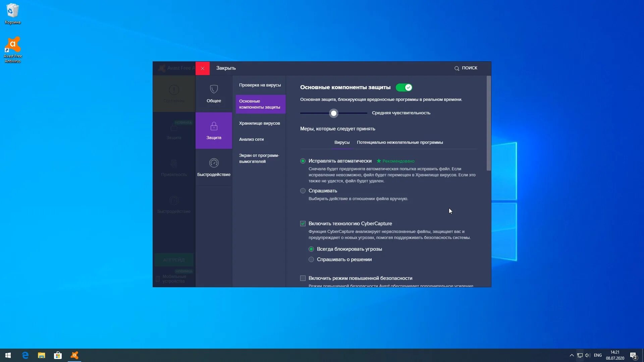Click the search magnifier icon
The image size is (644, 362).
pos(457,68)
